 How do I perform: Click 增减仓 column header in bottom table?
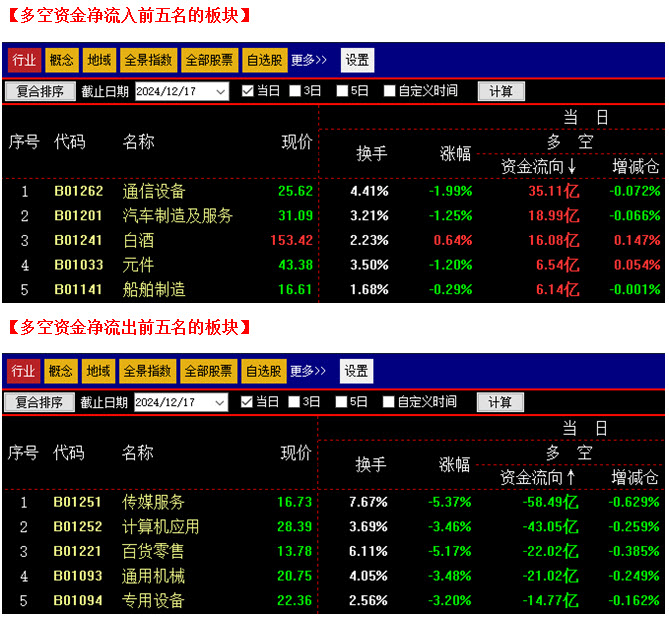tap(635, 477)
